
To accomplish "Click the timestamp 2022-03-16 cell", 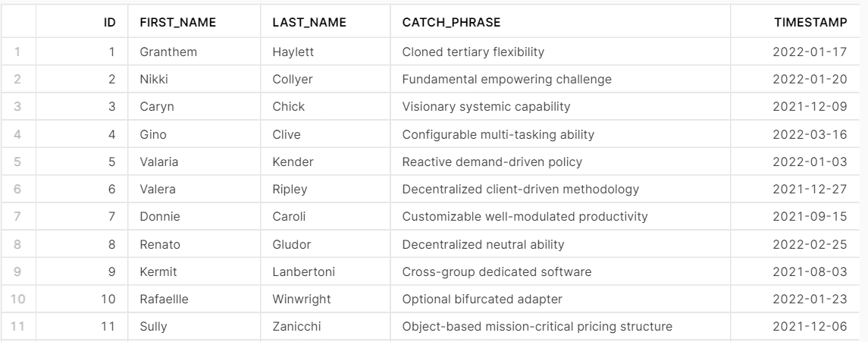I will 809,135.
